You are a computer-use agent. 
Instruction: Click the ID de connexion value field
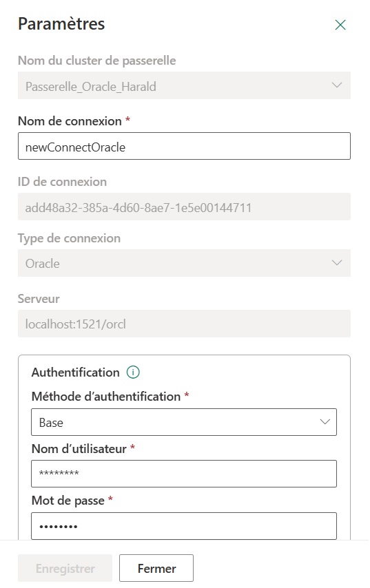point(184,207)
